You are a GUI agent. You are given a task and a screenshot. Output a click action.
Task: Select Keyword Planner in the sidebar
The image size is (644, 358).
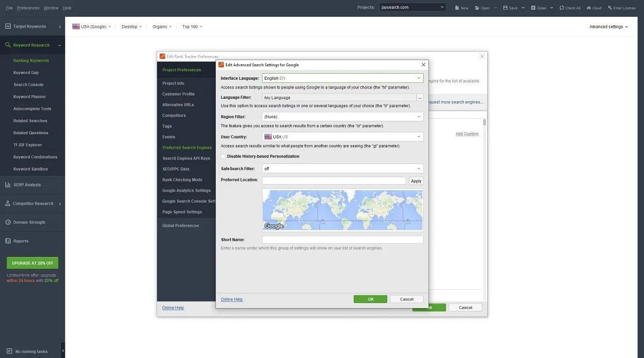point(29,97)
